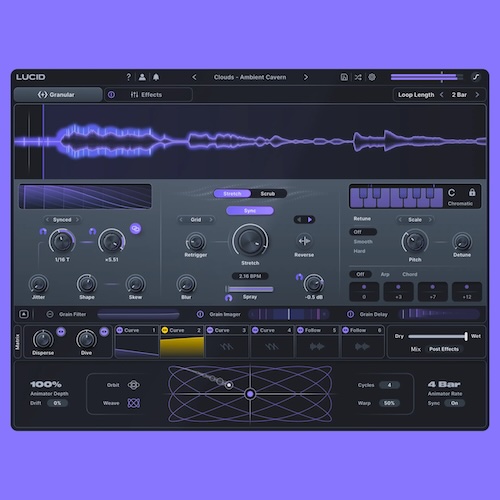The width and height of the screenshot is (500, 500).
Task: Randomize with the shuffle icon
Action: (x=358, y=77)
